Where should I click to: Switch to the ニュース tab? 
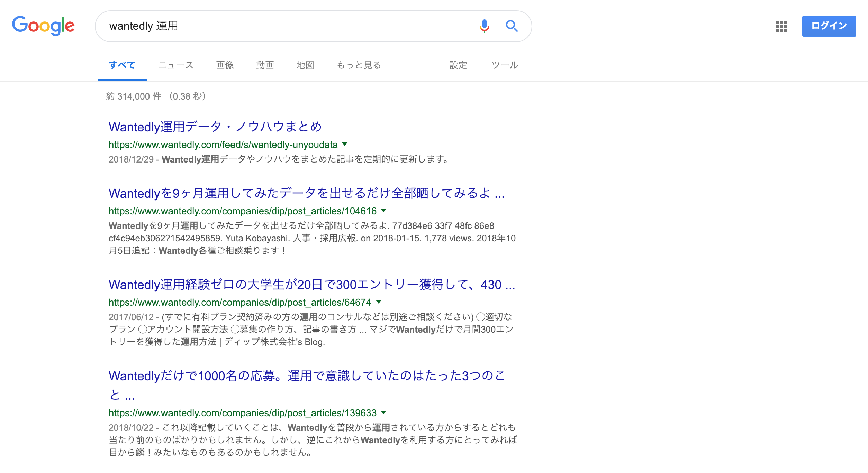click(176, 65)
